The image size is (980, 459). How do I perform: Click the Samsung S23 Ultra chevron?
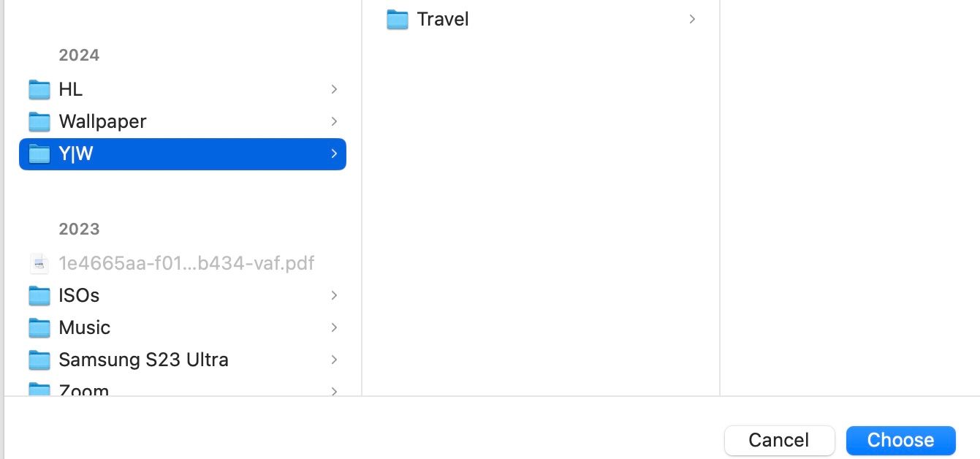tap(334, 360)
